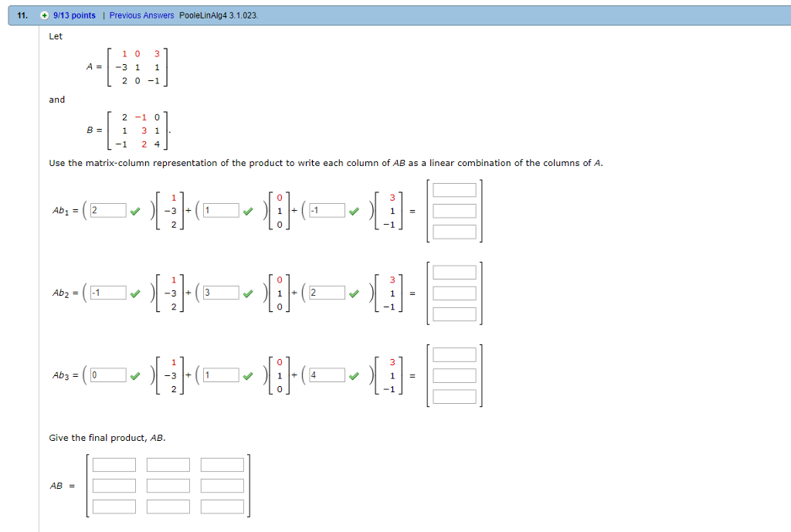Click the checkmark beside Ab2's coefficient 3
791x532 pixels.
[x=249, y=293]
